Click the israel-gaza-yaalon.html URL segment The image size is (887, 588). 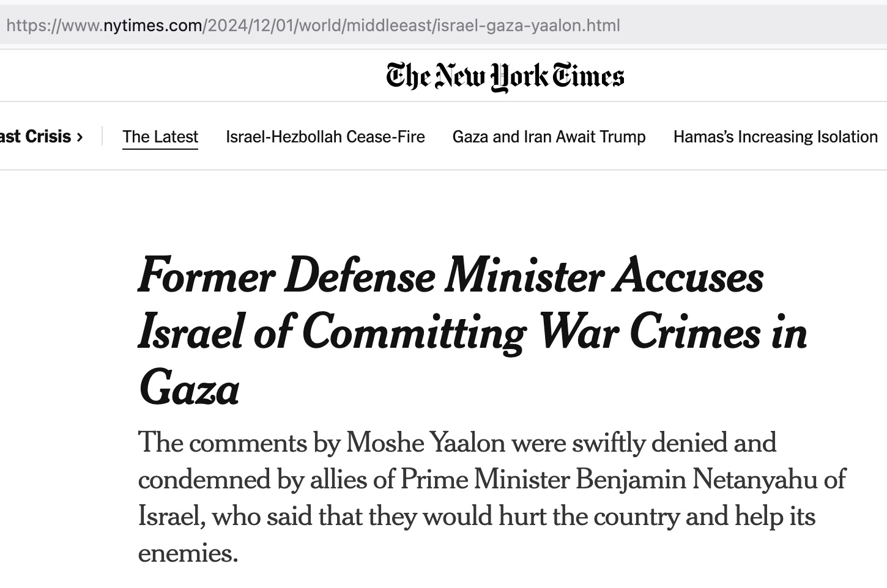tap(528, 26)
